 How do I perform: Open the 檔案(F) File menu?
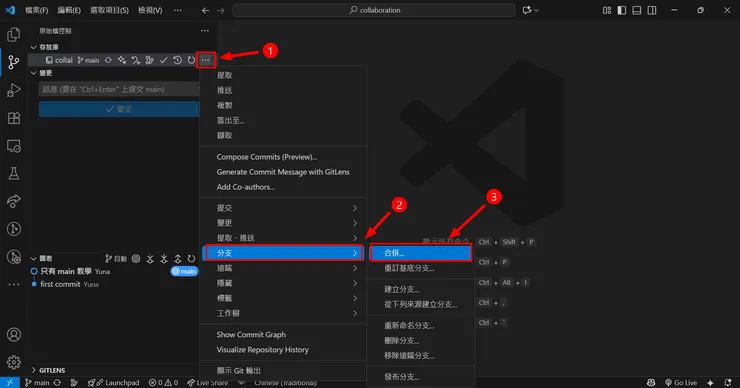(36, 10)
